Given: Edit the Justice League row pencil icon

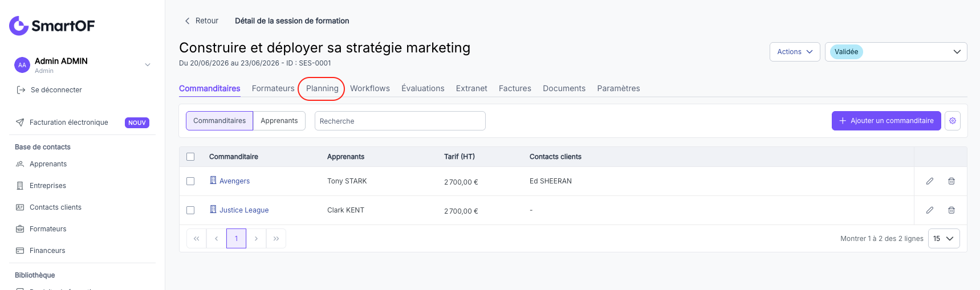Looking at the screenshot, I should point(930,210).
